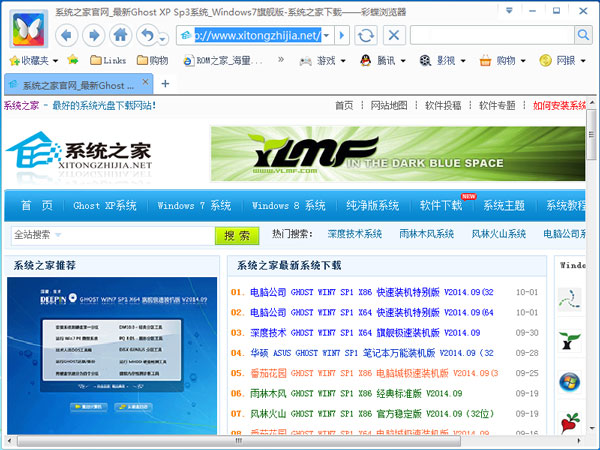This screenshot has height=450, width=600.
Task: Click the browser back arrow button
Action: (67, 35)
